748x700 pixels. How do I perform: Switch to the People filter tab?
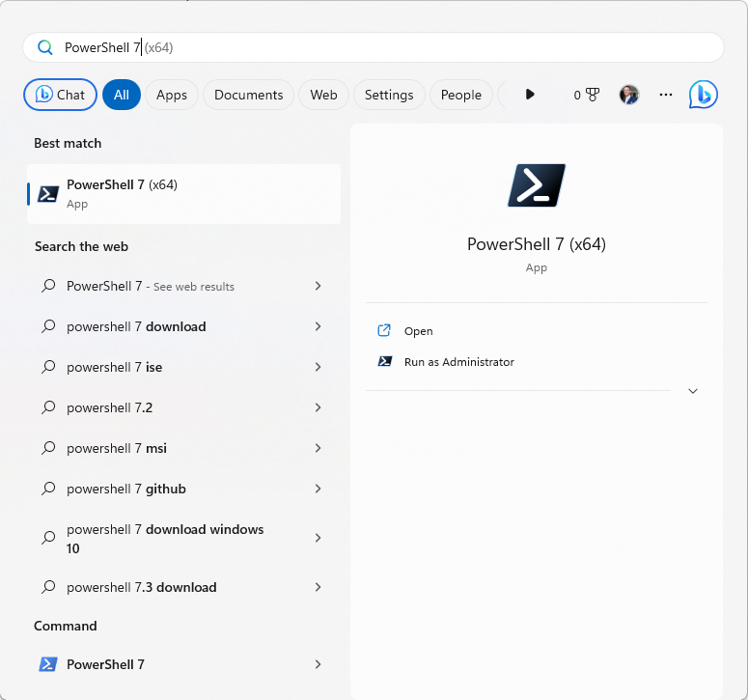click(x=460, y=95)
